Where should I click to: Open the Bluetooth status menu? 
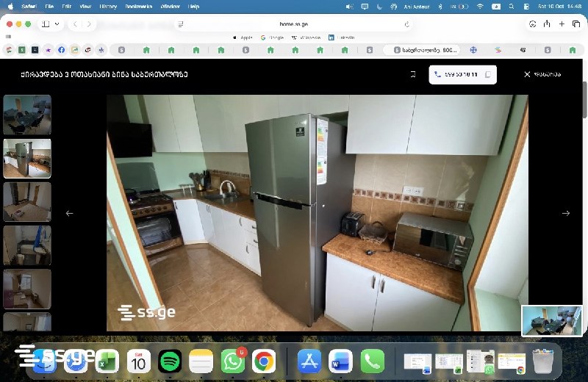tap(440, 7)
